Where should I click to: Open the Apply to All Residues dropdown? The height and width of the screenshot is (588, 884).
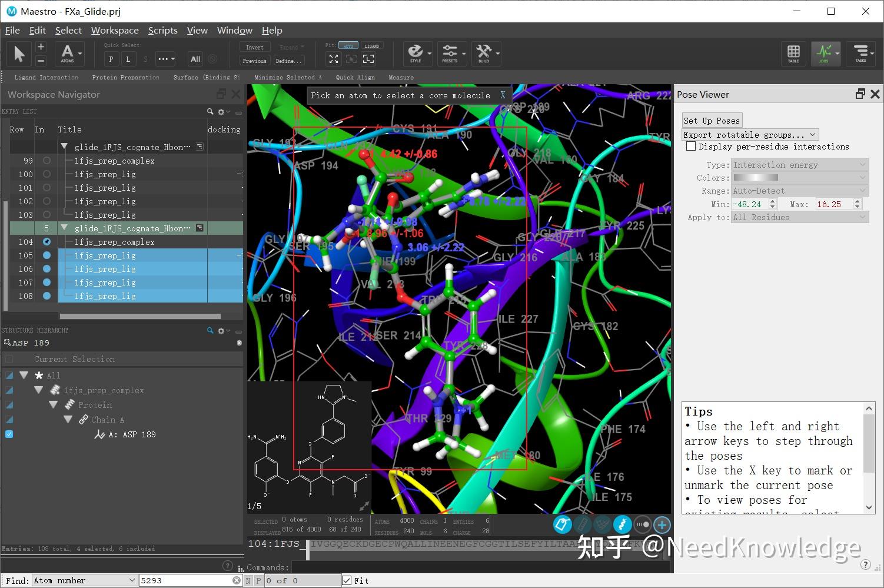click(x=799, y=217)
